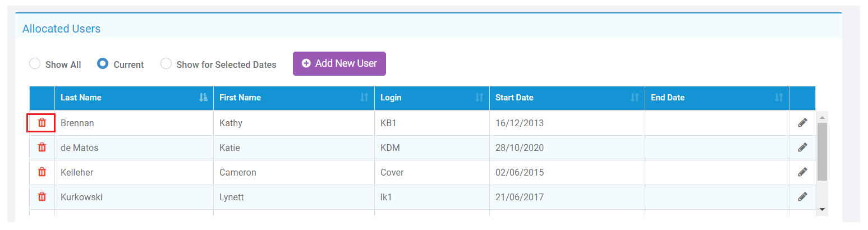Toggle sorting on the Login column
This screenshot has height=230, width=868.
479,98
